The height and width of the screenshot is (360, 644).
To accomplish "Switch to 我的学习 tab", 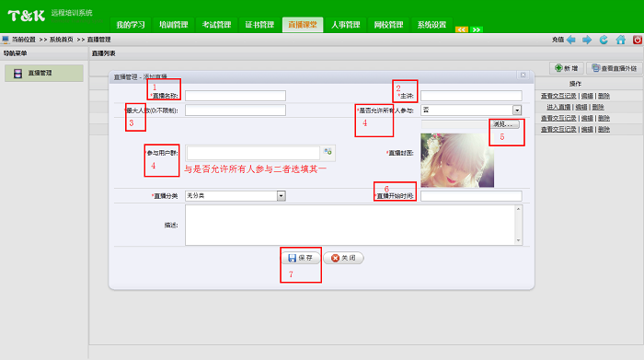I will [131, 25].
